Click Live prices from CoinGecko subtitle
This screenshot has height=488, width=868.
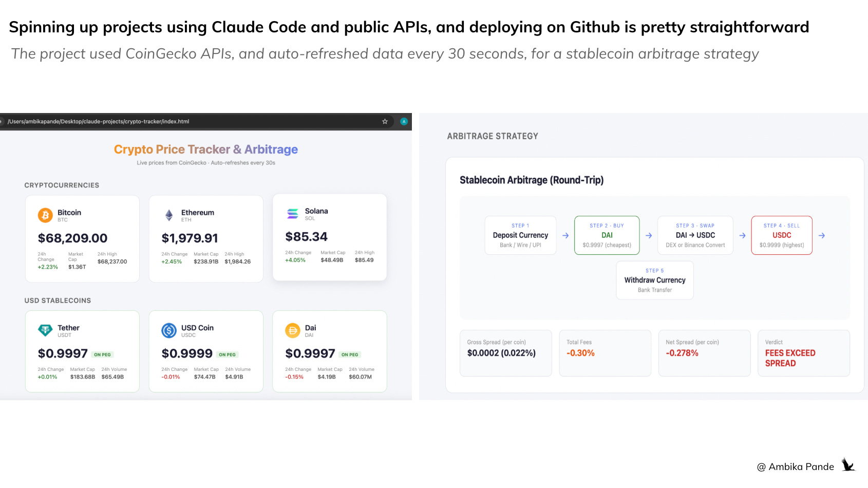point(206,163)
